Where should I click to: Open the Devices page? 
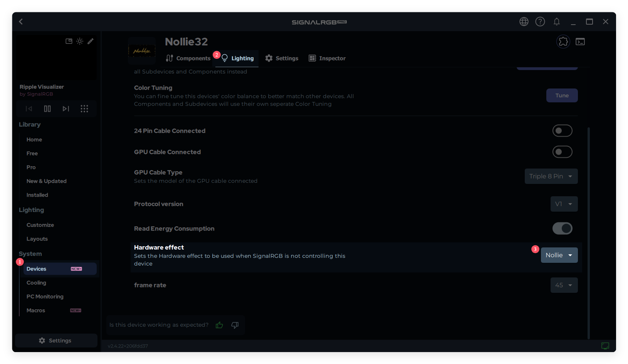coord(60,269)
